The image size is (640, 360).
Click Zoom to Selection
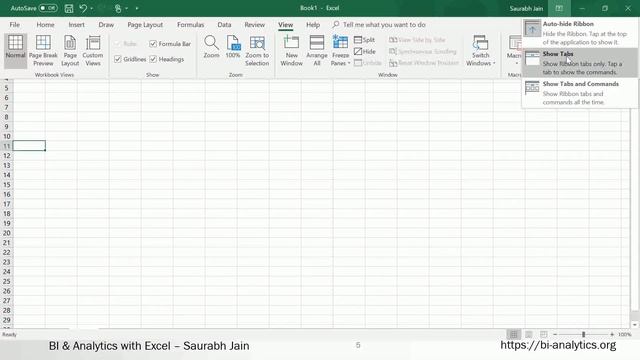(x=257, y=50)
